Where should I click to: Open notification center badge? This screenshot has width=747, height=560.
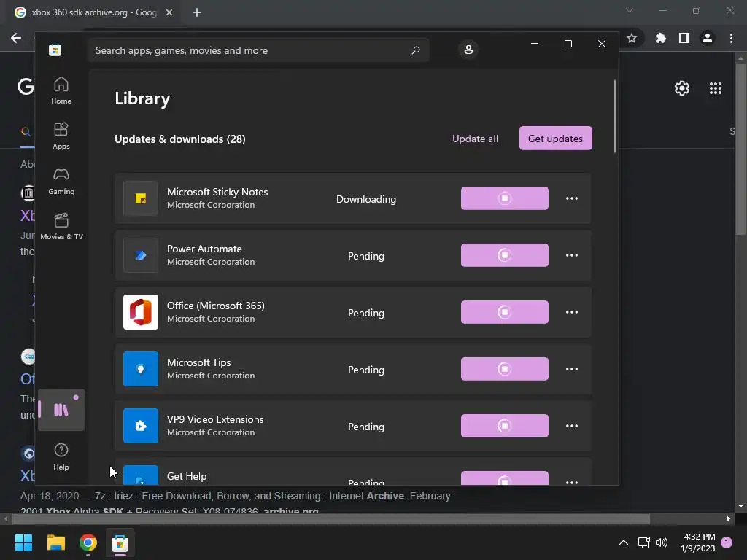click(x=727, y=542)
